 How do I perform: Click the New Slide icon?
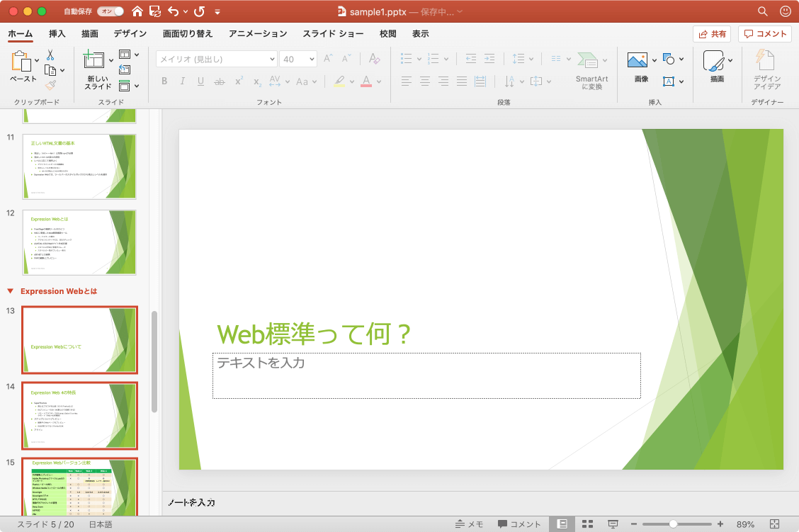[x=93, y=60]
